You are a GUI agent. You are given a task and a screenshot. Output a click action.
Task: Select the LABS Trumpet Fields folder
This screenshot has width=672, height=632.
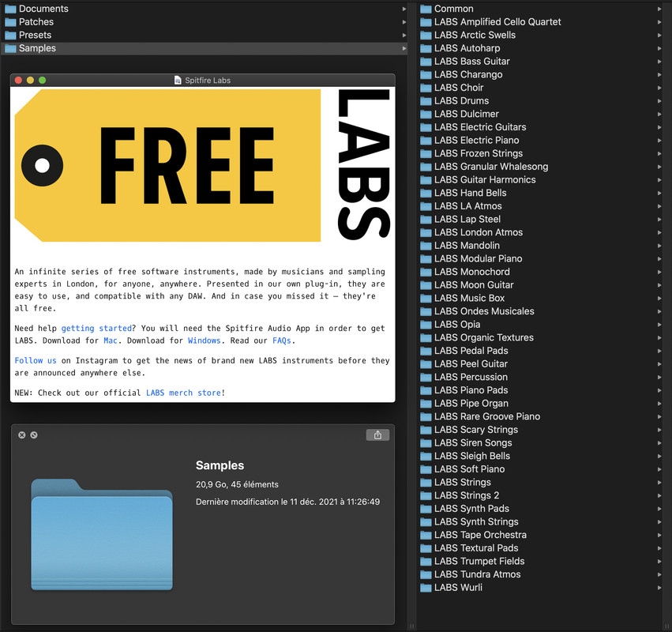(x=541, y=561)
